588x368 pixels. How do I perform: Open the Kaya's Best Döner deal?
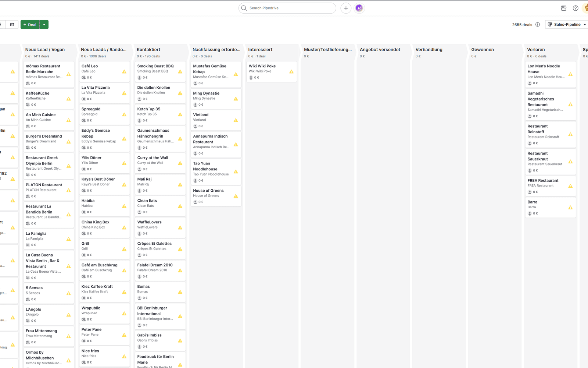104,185
